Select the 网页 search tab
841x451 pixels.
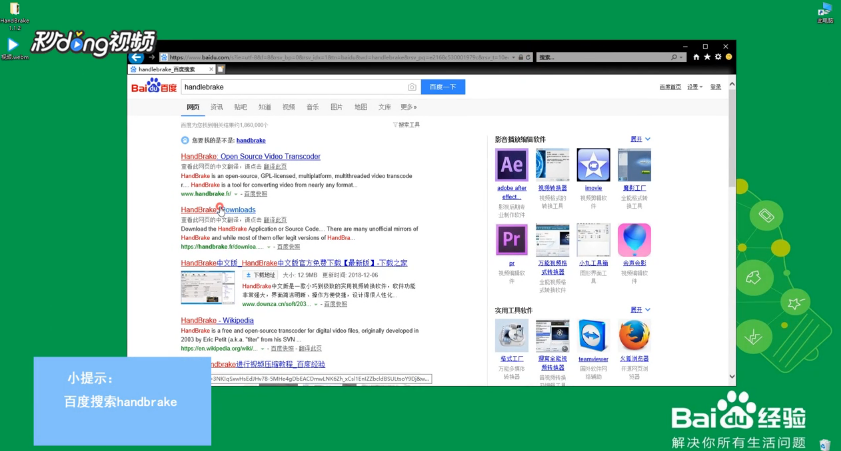193,107
